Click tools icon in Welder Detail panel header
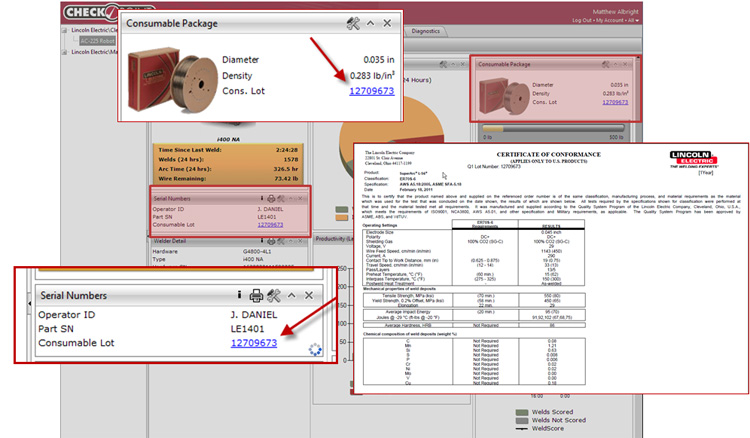This screenshot has width=750, height=438. click(x=278, y=240)
